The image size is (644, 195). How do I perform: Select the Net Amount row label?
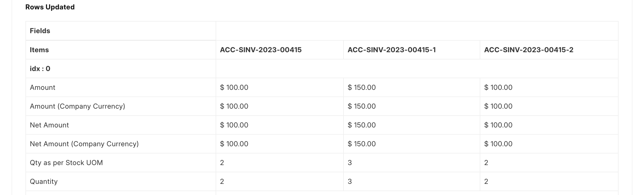coord(49,125)
